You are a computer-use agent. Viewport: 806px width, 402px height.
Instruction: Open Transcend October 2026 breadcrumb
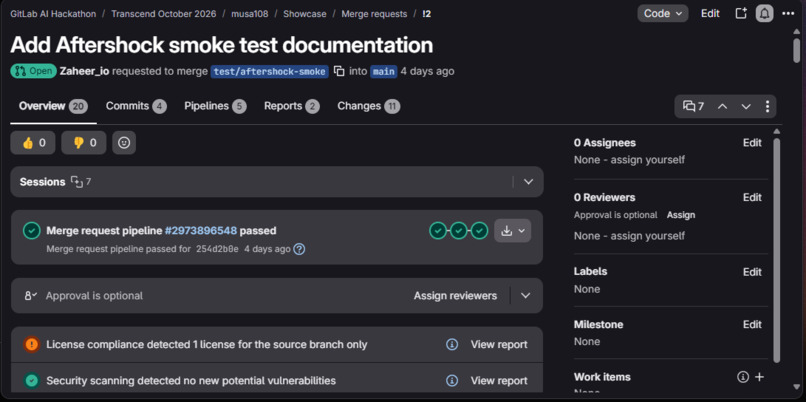click(x=163, y=14)
